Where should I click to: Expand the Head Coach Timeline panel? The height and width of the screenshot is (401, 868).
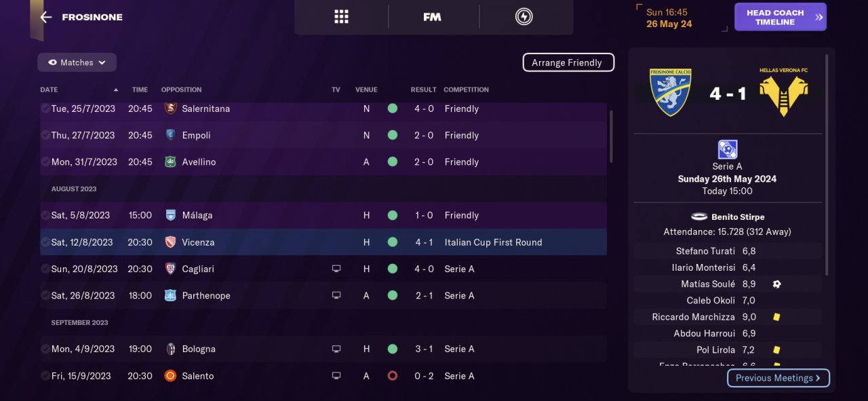780,17
